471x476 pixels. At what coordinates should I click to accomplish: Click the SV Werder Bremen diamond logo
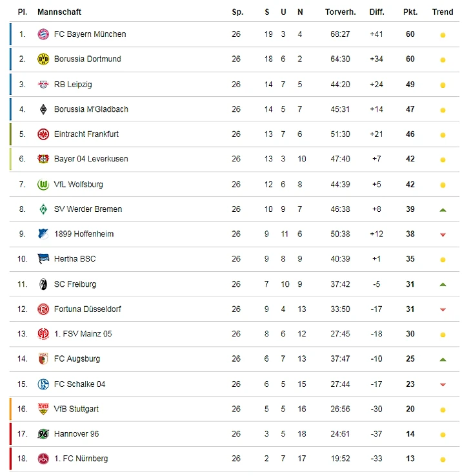click(43, 209)
